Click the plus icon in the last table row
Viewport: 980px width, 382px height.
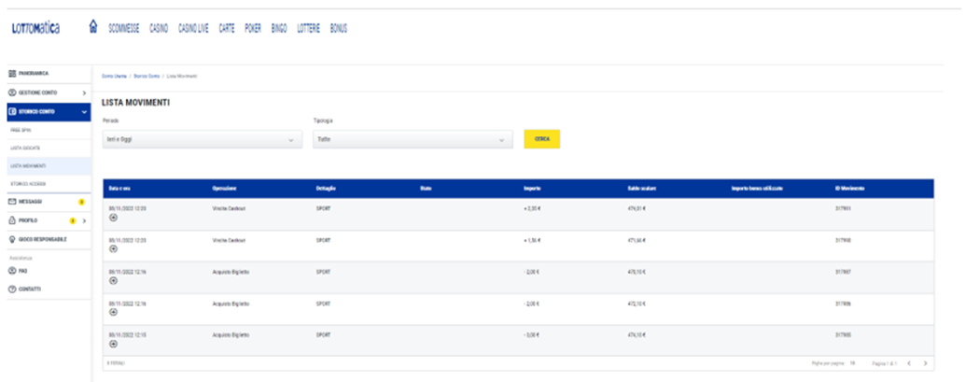[114, 344]
